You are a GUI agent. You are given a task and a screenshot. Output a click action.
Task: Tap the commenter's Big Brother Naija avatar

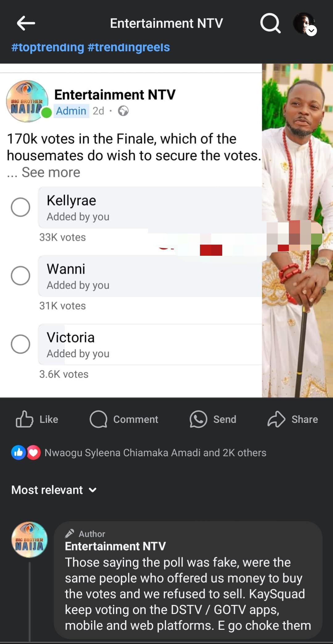pyautogui.click(x=29, y=540)
